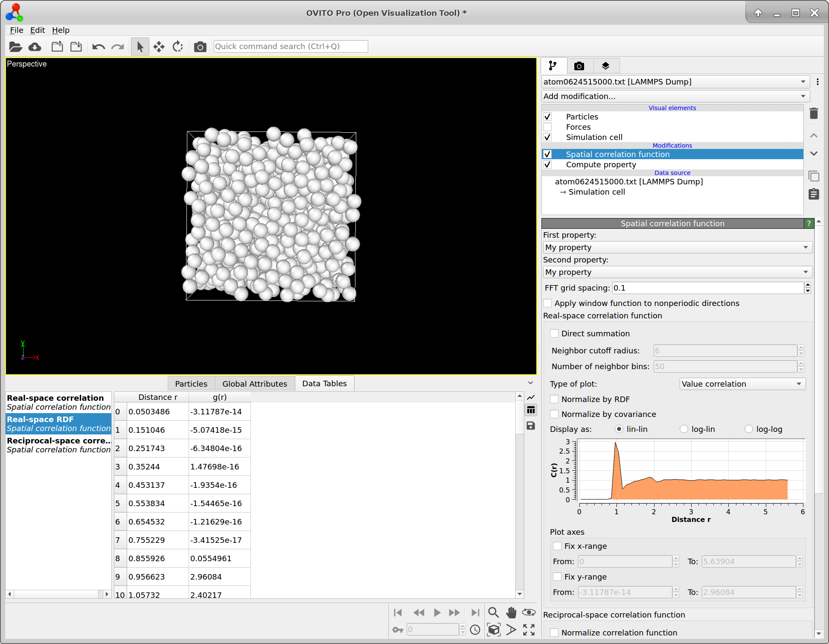This screenshot has width=829, height=644.
Task: Delete the selected modifier using trash icon
Action: (814, 113)
